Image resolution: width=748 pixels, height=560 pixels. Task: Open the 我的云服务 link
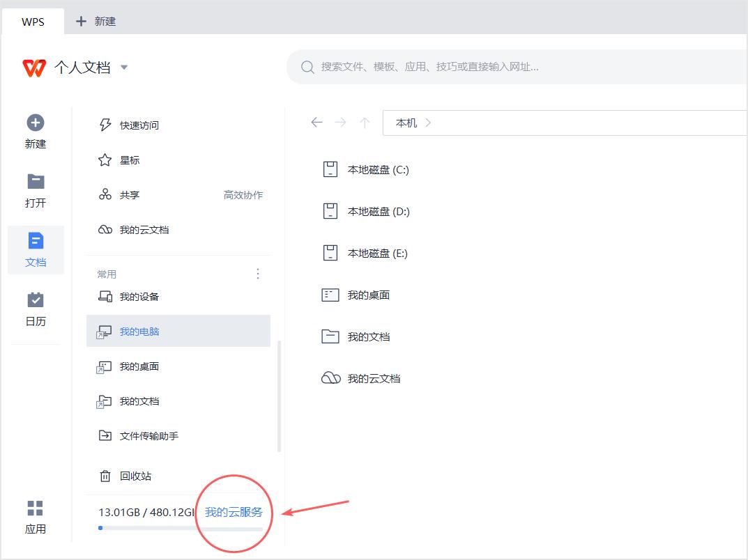point(234,513)
